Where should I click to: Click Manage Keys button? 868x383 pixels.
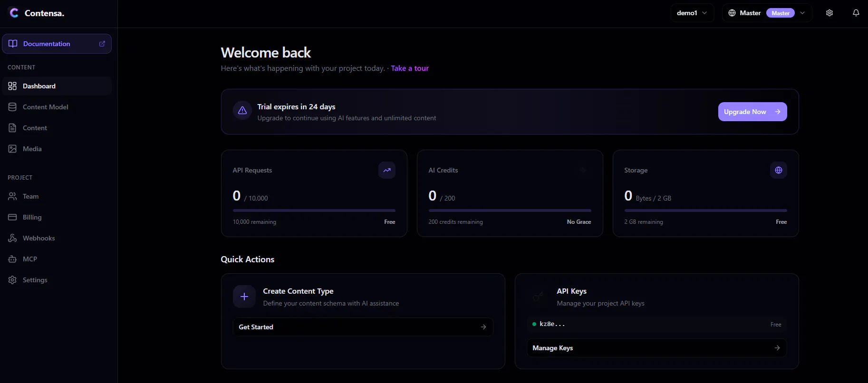(656, 348)
